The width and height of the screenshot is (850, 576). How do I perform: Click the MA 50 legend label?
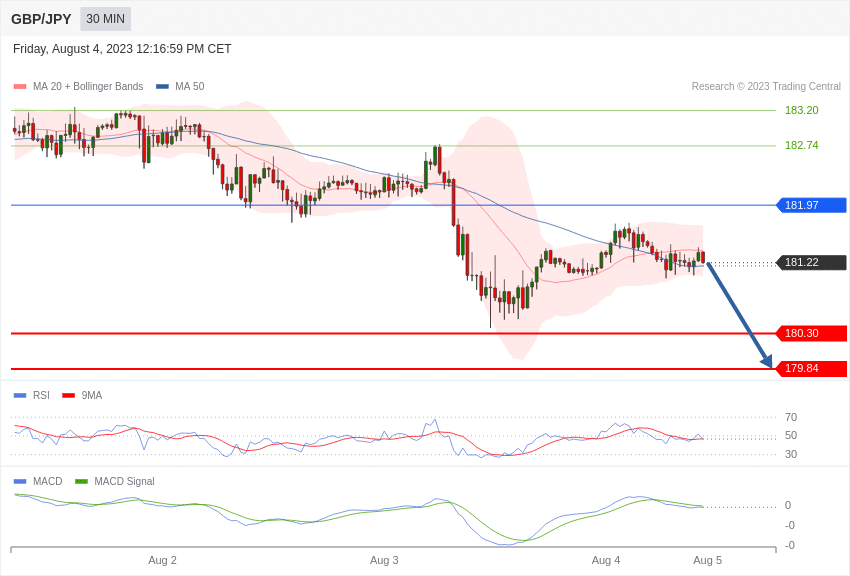tap(190, 86)
